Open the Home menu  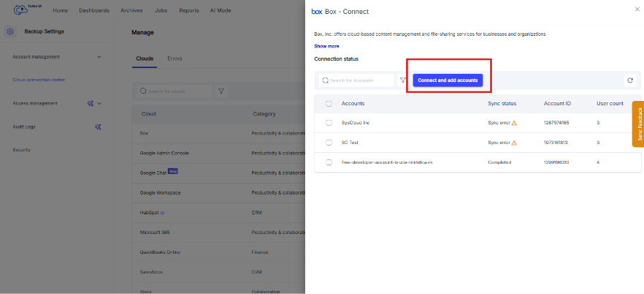point(61,11)
